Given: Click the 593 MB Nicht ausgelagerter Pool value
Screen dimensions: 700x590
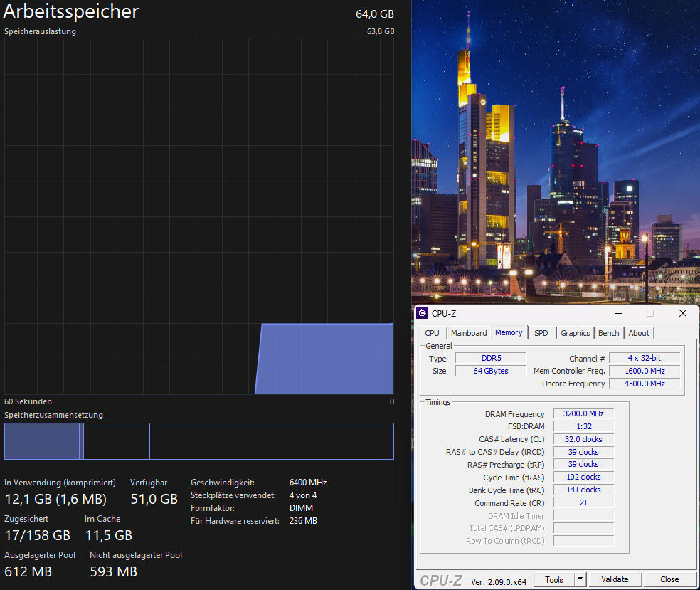Looking at the screenshot, I should tap(113, 571).
